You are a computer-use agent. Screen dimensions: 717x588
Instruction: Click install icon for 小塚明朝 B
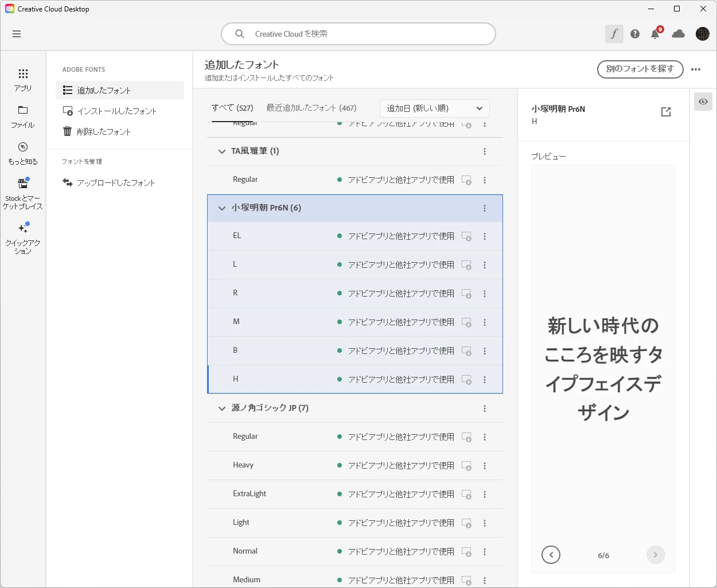467,351
